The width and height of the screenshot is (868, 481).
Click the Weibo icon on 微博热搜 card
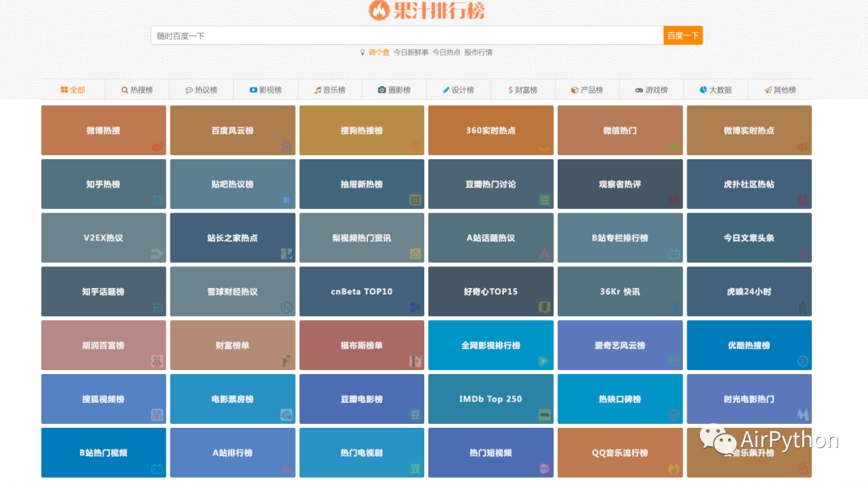[x=158, y=147]
